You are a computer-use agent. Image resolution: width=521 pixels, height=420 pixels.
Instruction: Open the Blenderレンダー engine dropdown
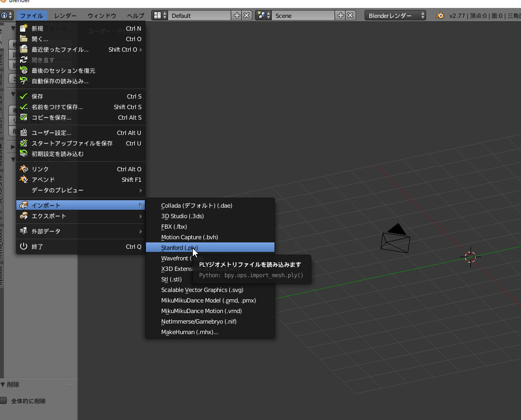tap(395, 16)
